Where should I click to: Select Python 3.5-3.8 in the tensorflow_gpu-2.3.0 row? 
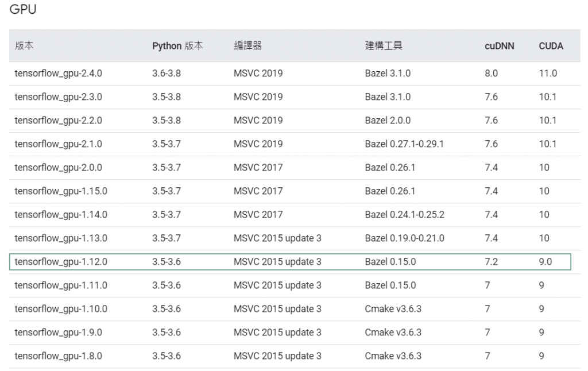point(167,97)
